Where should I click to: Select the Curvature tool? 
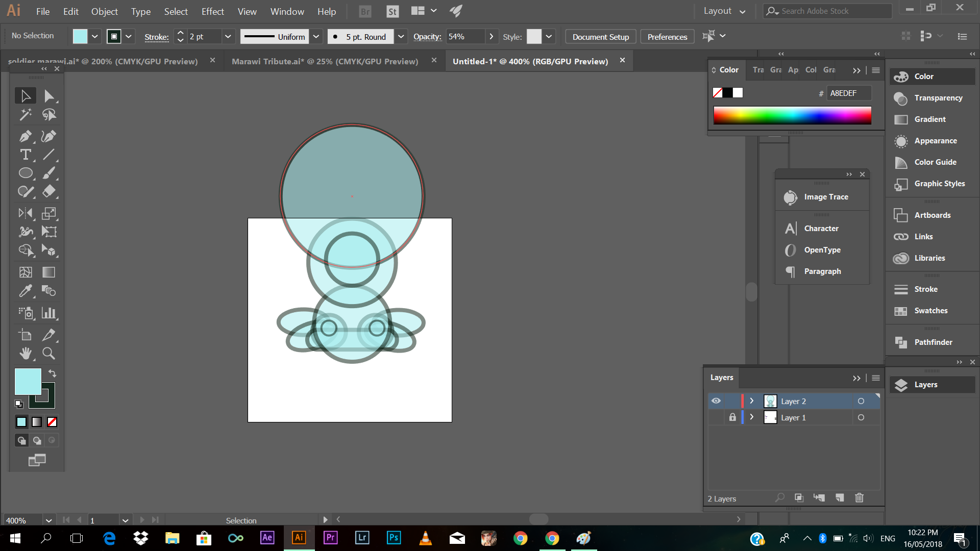(49, 136)
